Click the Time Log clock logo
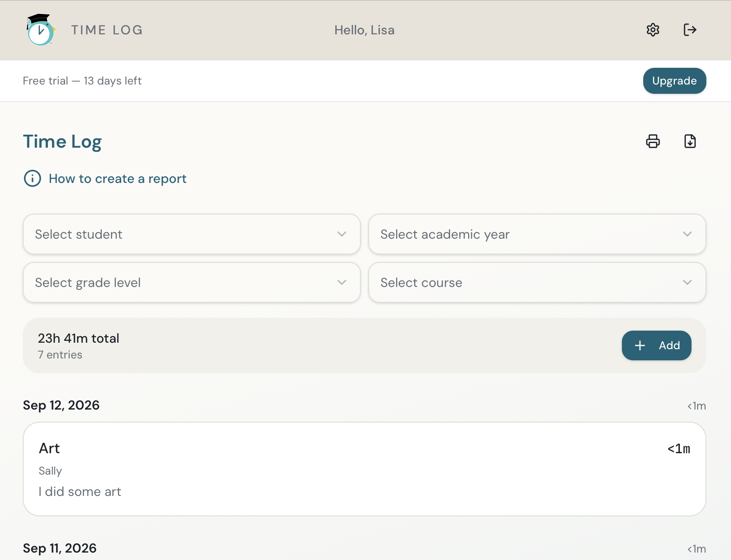The image size is (731, 560). point(41,30)
